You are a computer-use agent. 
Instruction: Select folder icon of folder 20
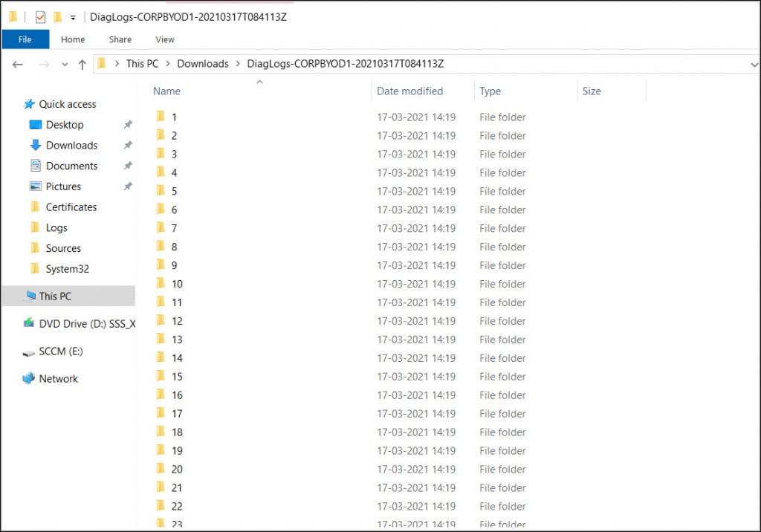161,468
